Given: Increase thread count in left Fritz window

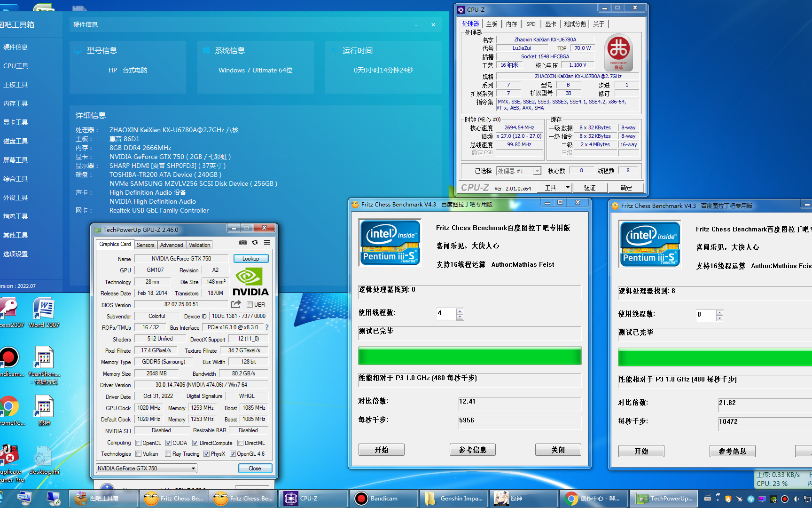Looking at the screenshot, I should click(x=460, y=311).
